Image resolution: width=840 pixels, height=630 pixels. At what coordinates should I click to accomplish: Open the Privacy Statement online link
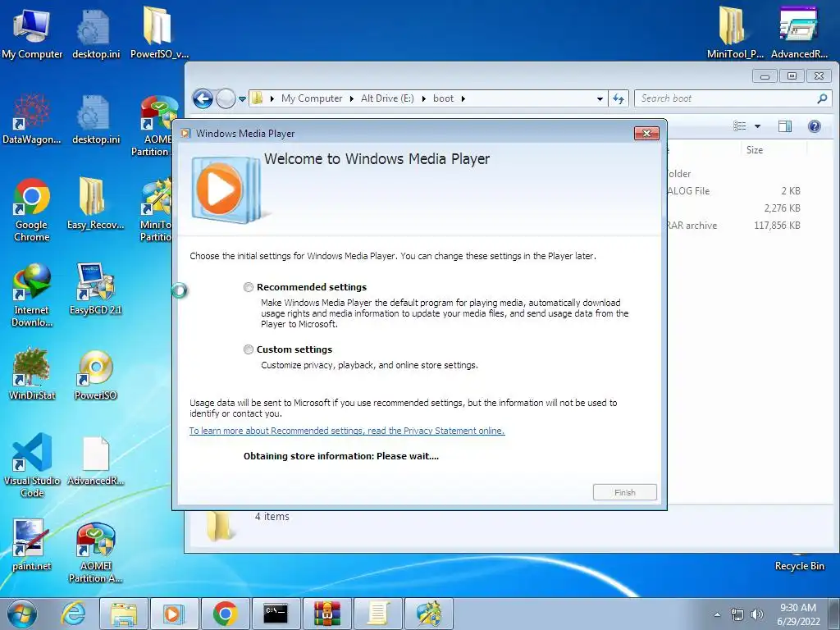[x=347, y=431]
